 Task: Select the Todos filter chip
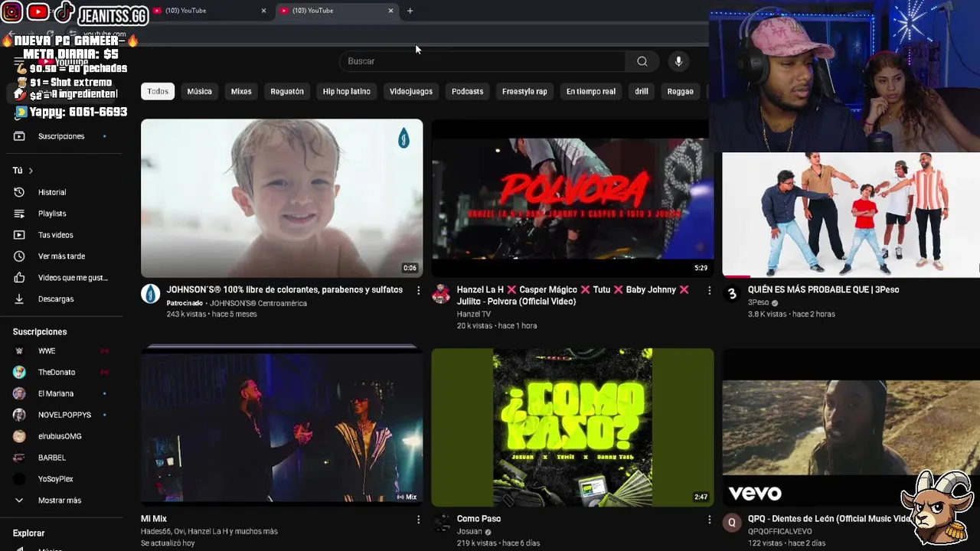click(158, 91)
